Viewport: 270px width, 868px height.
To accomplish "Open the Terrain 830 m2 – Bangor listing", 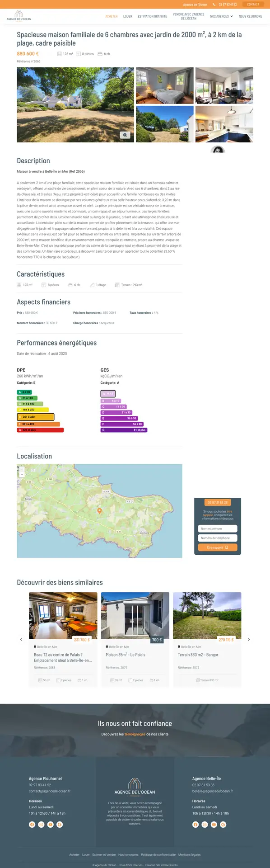I will pyautogui.click(x=198, y=655).
